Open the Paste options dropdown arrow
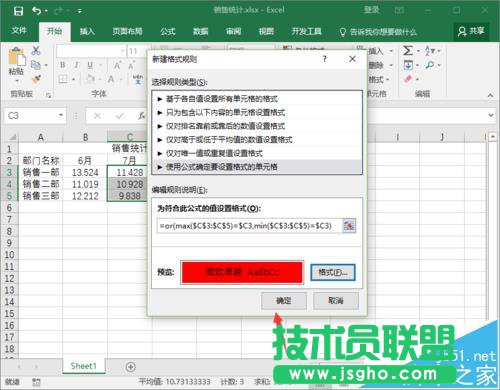Image resolution: width=500 pixels, height=390 pixels. [17, 81]
